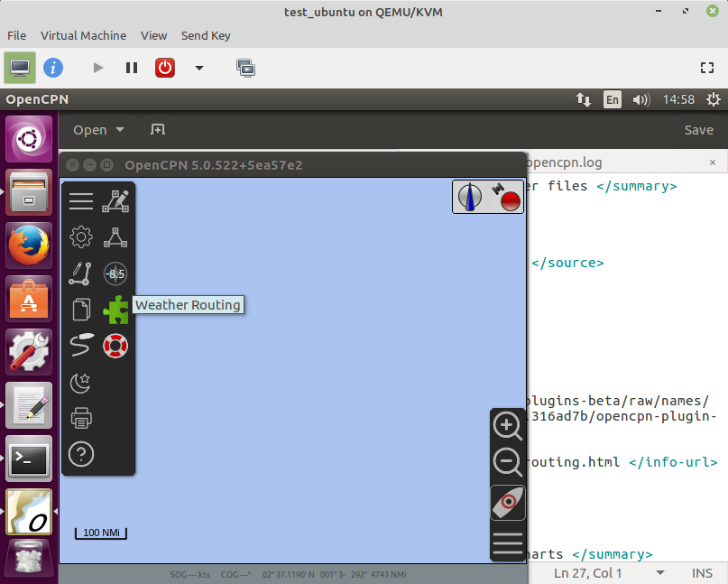
Task: Change color scheme with the moon icon
Action: [x=80, y=383]
